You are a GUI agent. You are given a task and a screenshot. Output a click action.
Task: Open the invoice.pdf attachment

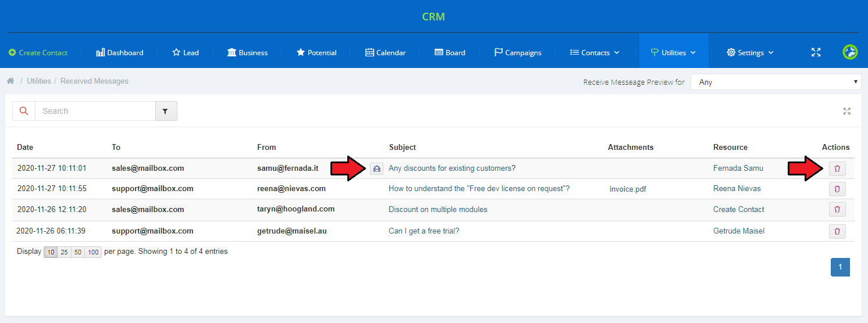point(628,189)
